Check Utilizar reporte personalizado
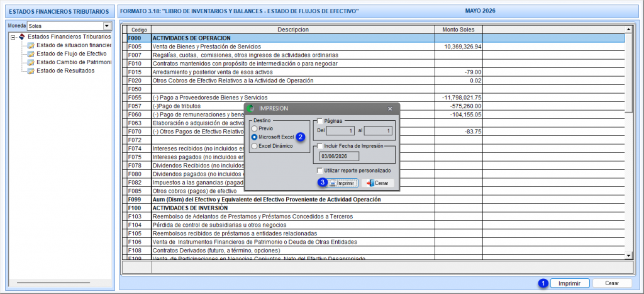 320,170
